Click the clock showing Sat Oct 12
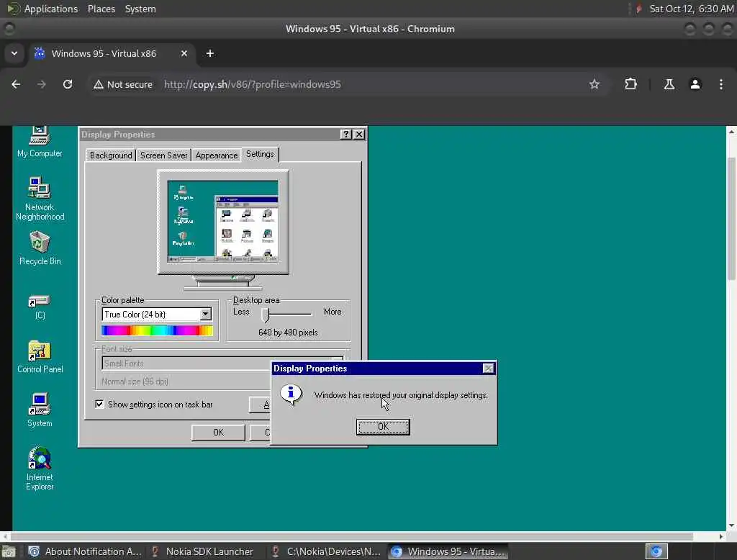Screen dimensions: 737x560 [692, 9]
